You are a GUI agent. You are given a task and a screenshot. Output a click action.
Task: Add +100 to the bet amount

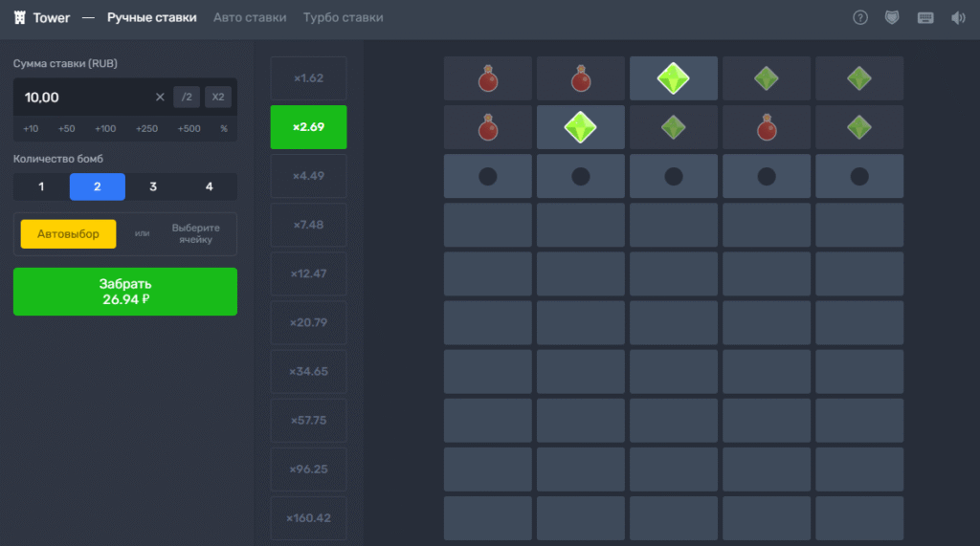coord(105,129)
